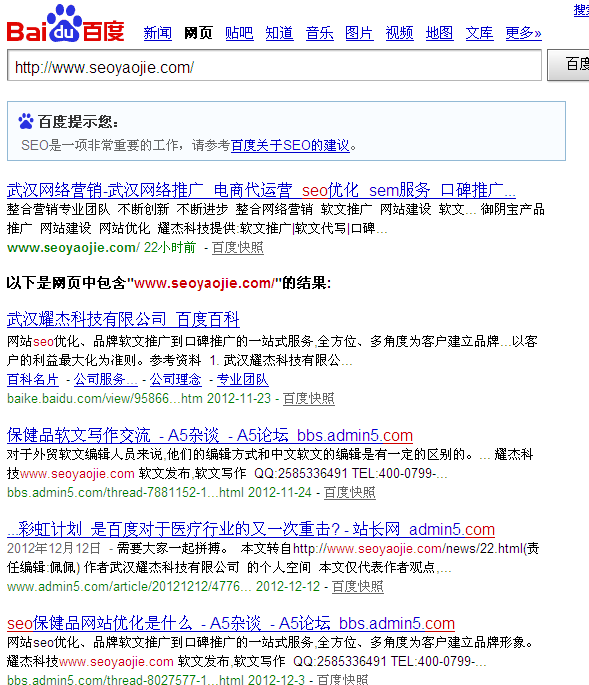Open 彩虹计划 站长网 admin5.com result
Viewport: 589px width, 685px height.
click(251, 529)
